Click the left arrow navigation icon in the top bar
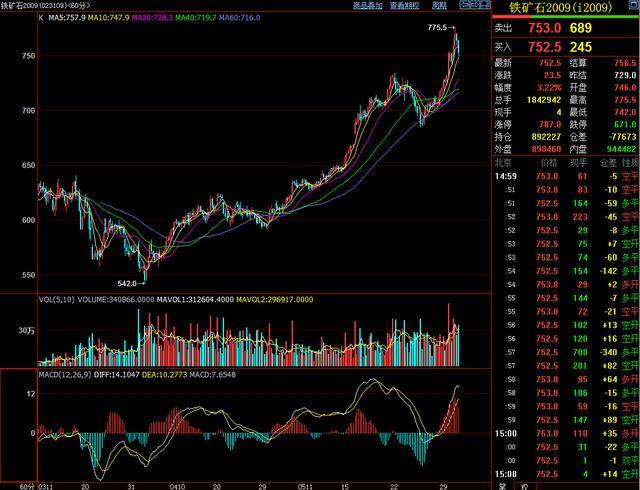The height and width of the screenshot is (490, 640). pos(463,5)
